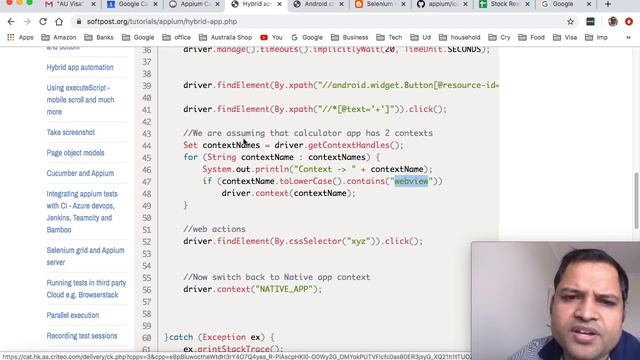Image resolution: width=640 pixels, height=360 pixels.
Task: Open the dark extension icon beside star
Action: pyautogui.click(x=590, y=22)
